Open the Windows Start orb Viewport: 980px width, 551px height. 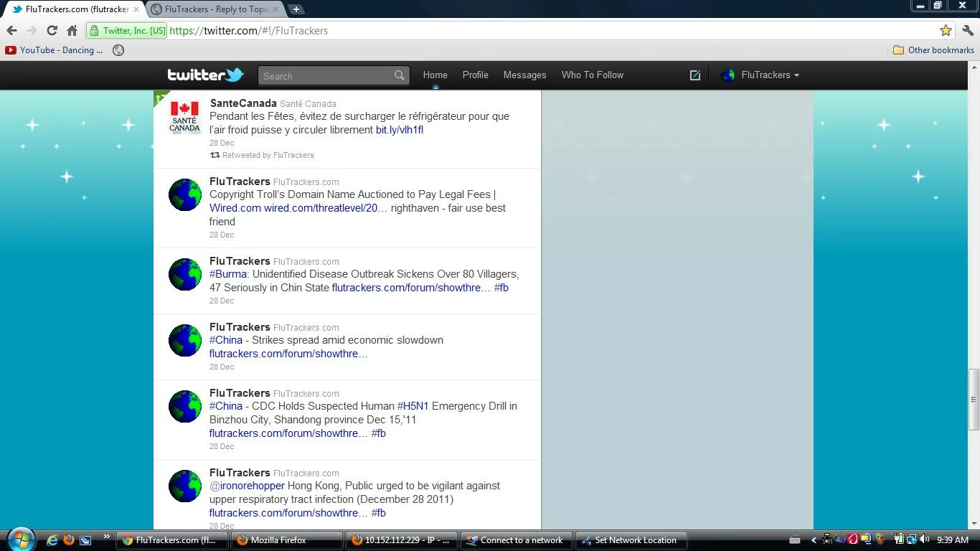point(21,540)
